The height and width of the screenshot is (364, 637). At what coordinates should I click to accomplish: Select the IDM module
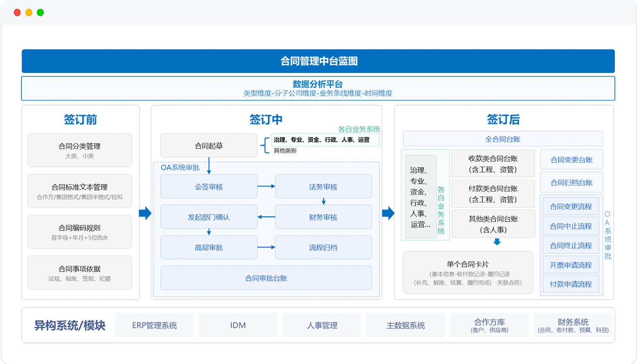pyautogui.click(x=238, y=325)
